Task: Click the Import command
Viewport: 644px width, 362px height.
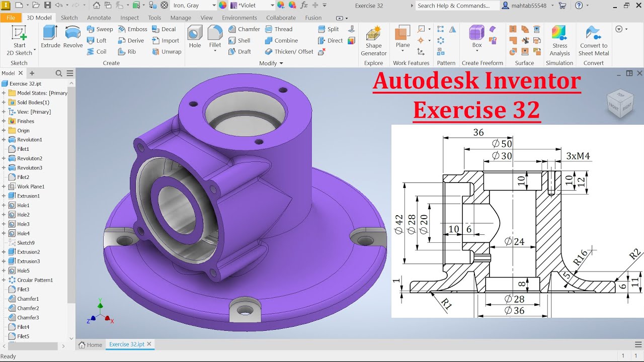Action: [x=166, y=40]
